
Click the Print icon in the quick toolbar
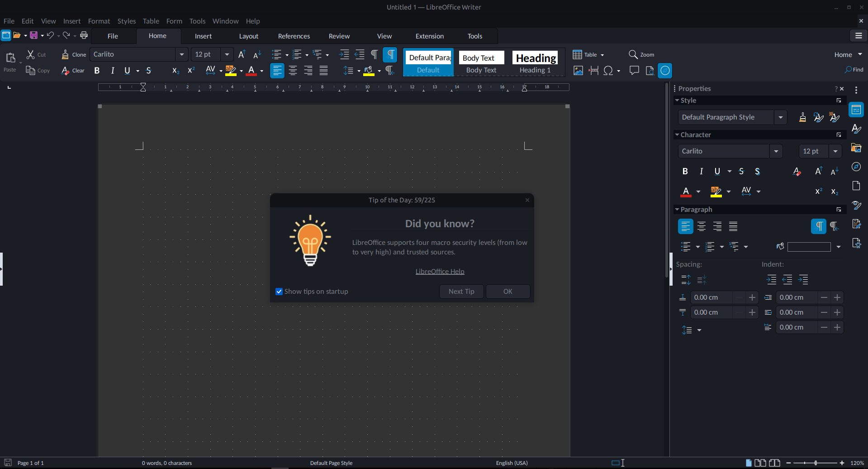click(84, 35)
